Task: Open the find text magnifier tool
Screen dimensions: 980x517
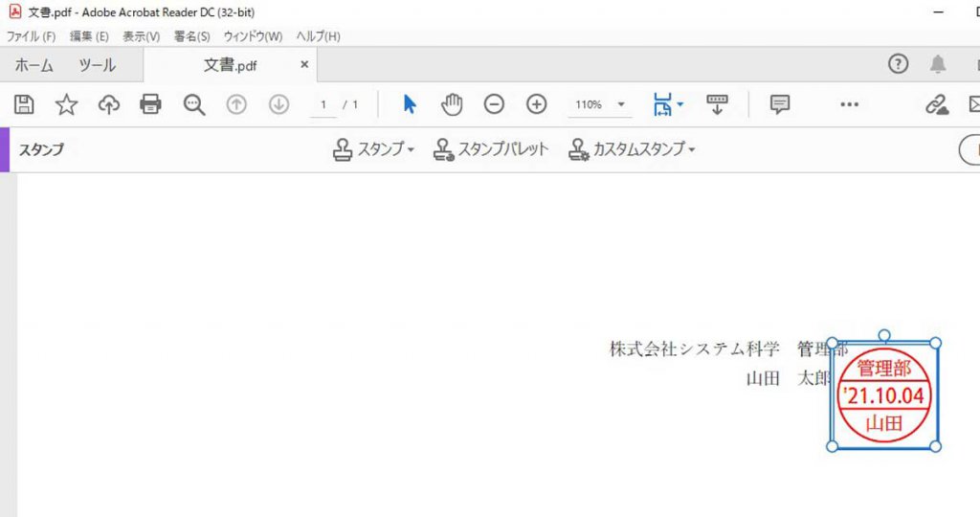Action: coord(193,104)
